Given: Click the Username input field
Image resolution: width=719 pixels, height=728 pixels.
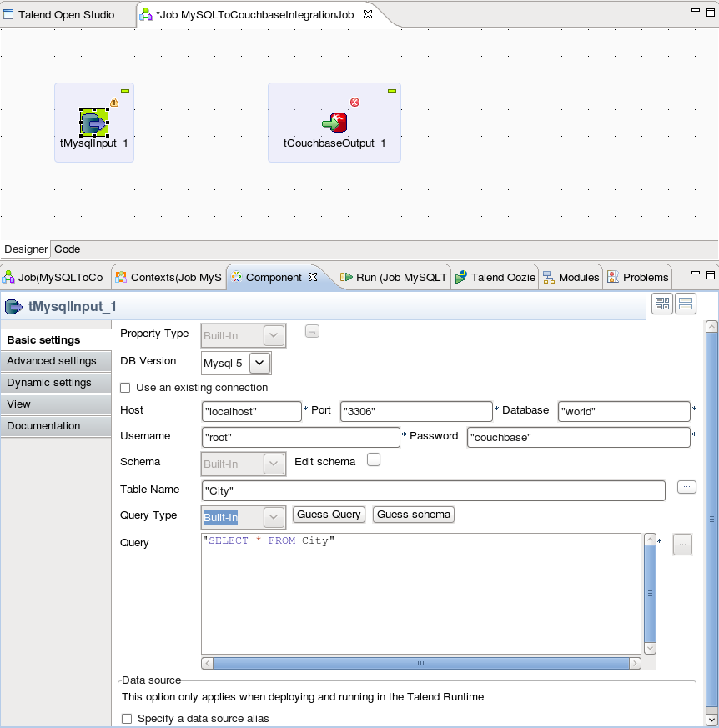Looking at the screenshot, I should (x=301, y=437).
